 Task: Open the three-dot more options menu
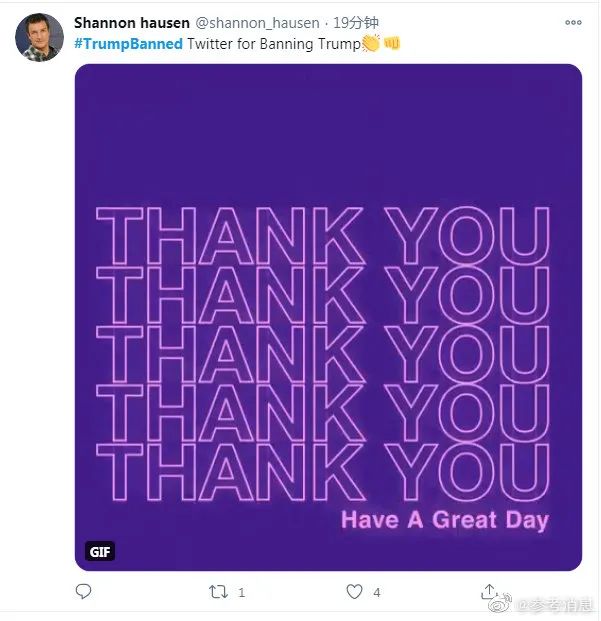pos(573,22)
